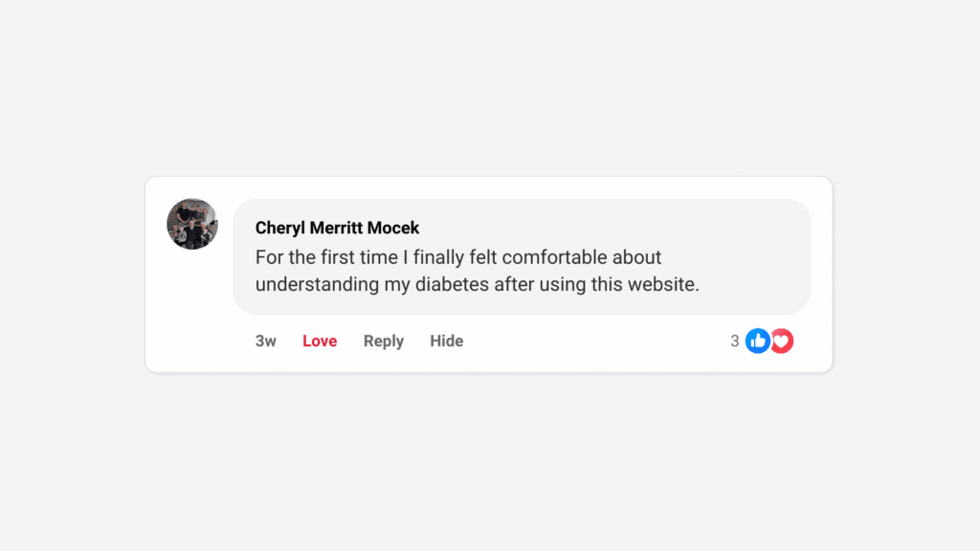This screenshot has height=551, width=980.
Task: Open Cheryl Merritt Mocek's profile name link
Action: pos(337,228)
